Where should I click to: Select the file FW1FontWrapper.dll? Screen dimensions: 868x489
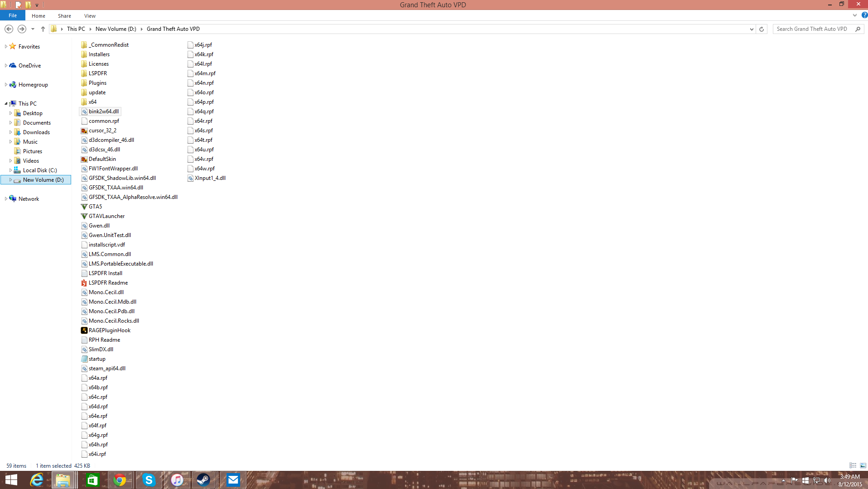109,169
